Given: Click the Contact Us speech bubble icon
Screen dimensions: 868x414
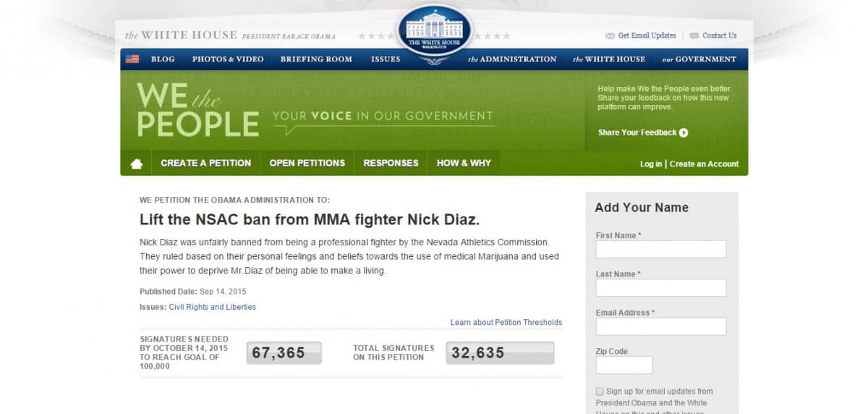Looking at the screenshot, I should click(x=694, y=35).
